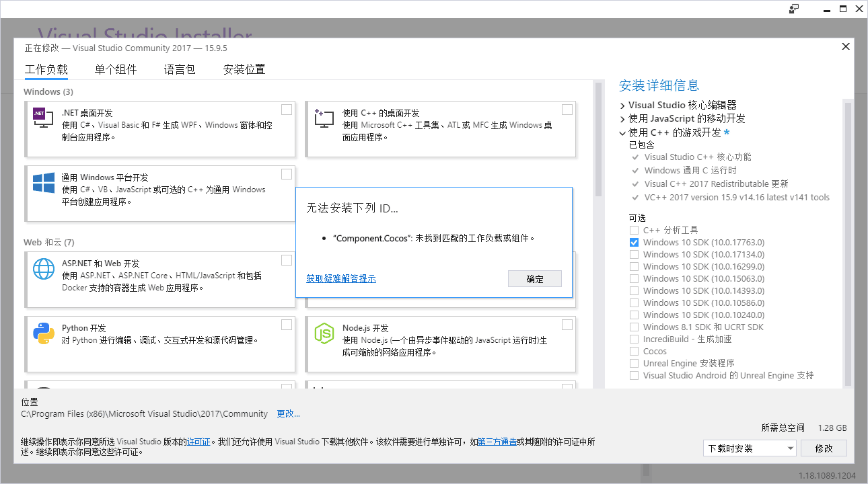The image size is (868, 484).
Task: Expand Visual Studio 核心编辑器 details
Action: click(622, 106)
